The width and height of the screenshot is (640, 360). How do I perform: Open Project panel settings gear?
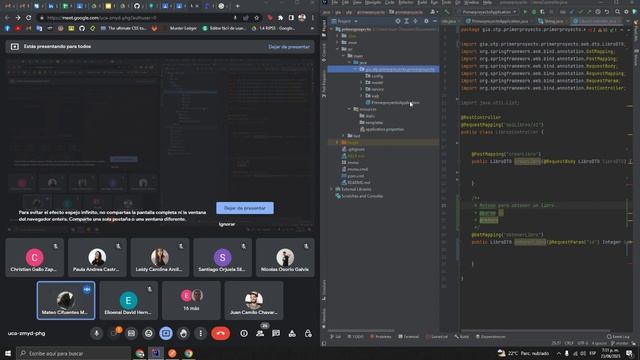[426, 21]
